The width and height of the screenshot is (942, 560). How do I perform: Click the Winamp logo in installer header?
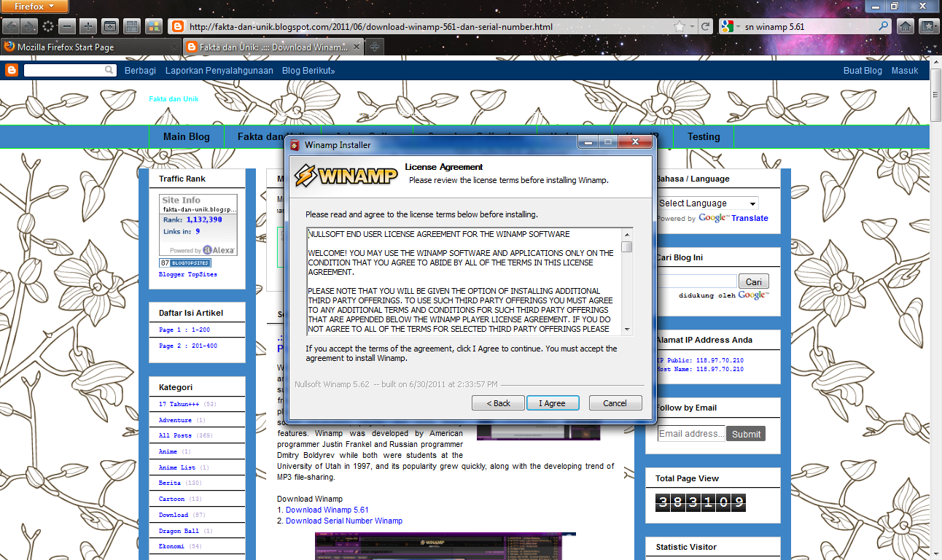pos(347,177)
